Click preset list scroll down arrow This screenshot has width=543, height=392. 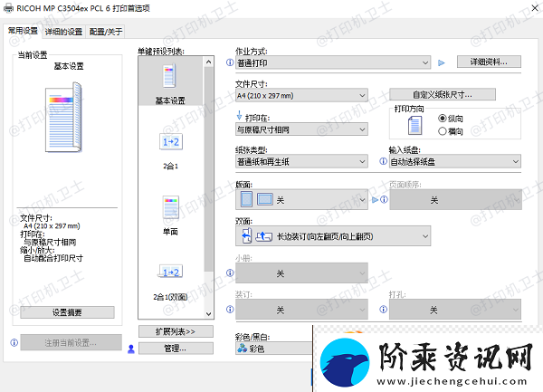point(208,314)
